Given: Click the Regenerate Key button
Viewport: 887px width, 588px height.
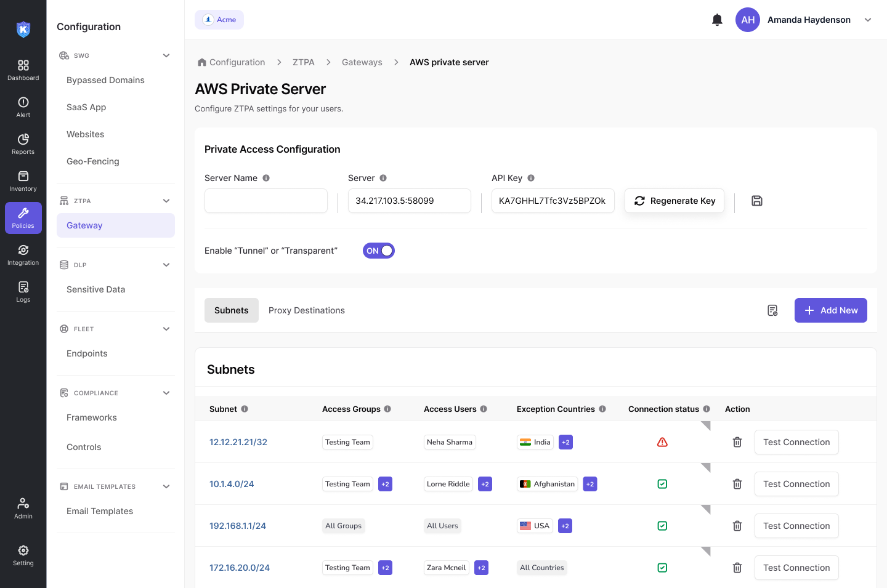Looking at the screenshot, I should pos(674,201).
